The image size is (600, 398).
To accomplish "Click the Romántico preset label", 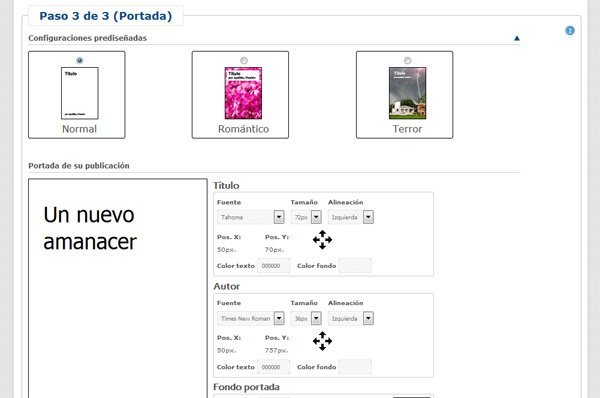I will point(243,129).
